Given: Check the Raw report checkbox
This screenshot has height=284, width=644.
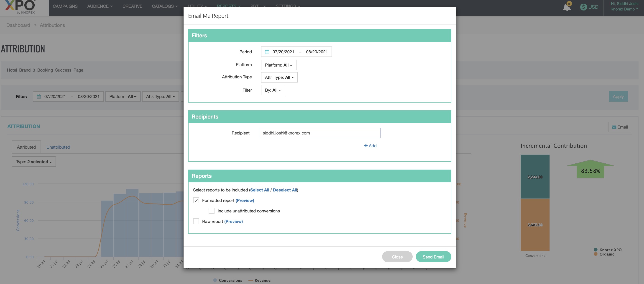Looking at the screenshot, I should (196, 222).
